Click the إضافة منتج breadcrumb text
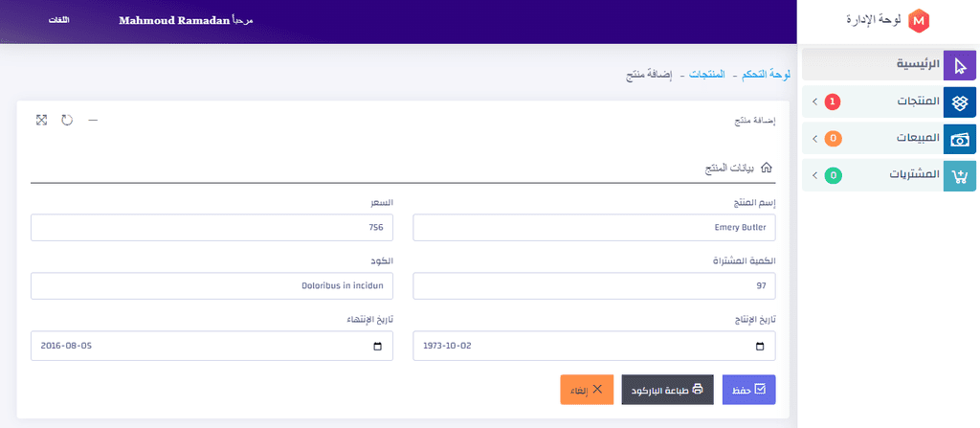Screen dimensions: 980x428 click(x=649, y=75)
